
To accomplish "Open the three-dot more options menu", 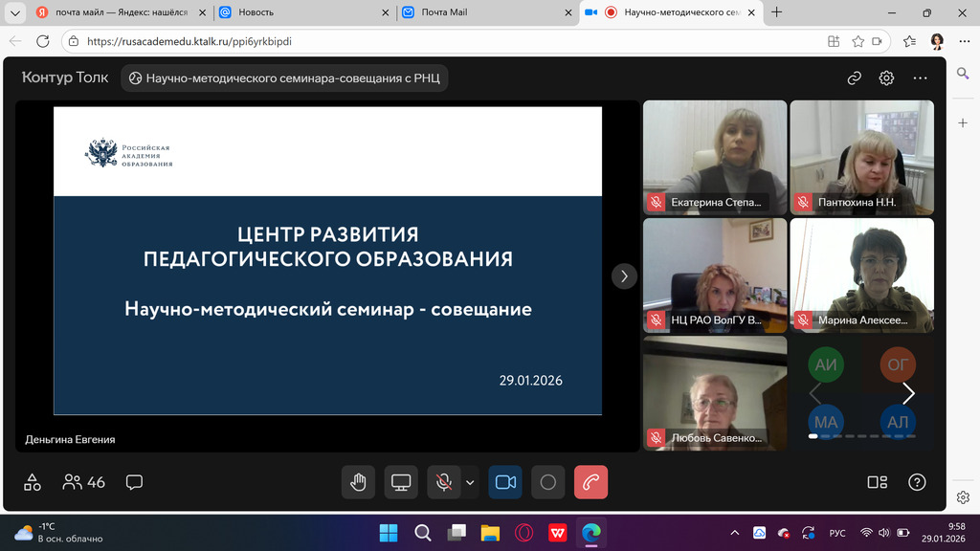I will pos(920,78).
